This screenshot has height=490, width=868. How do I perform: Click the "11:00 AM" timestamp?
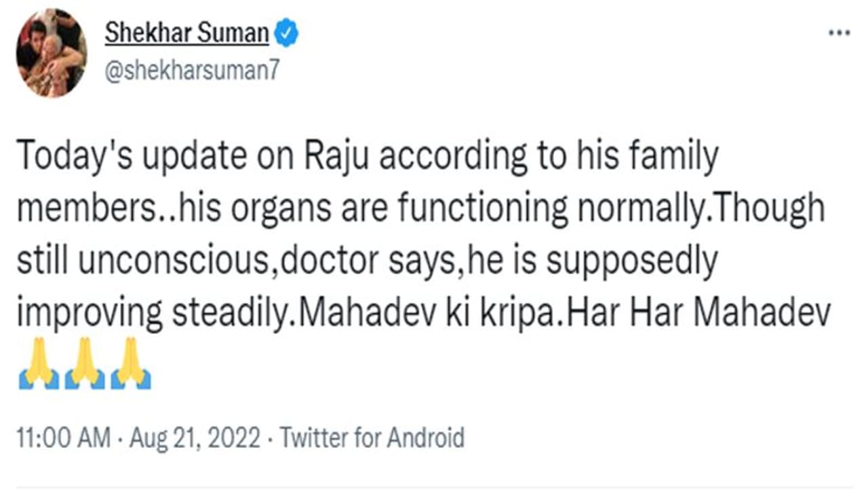pos(63,438)
